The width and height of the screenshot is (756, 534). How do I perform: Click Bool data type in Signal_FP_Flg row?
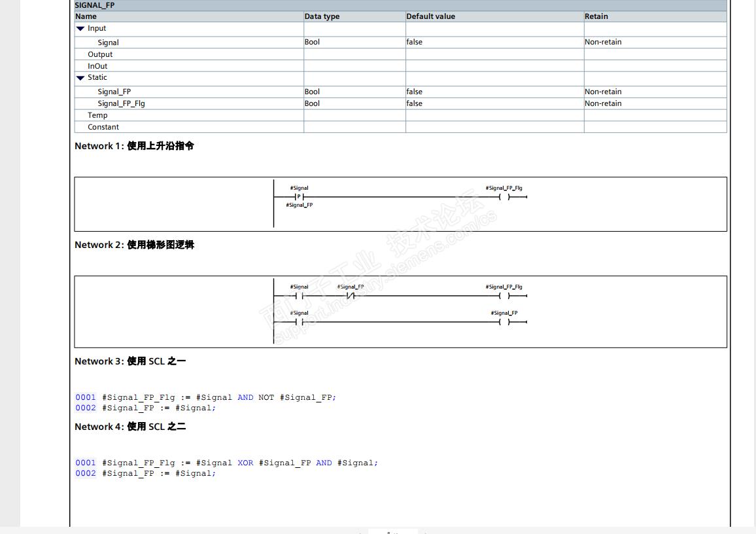(x=312, y=103)
